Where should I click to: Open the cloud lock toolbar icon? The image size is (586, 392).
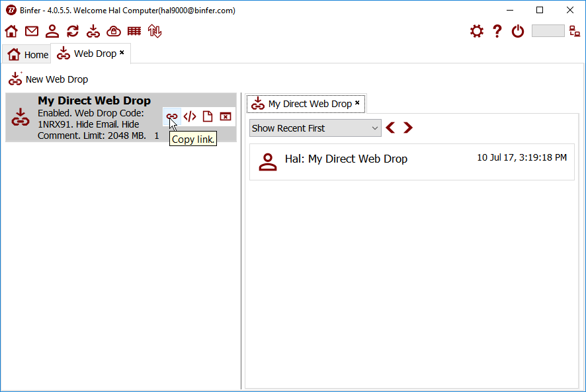[x=114, y=31]
